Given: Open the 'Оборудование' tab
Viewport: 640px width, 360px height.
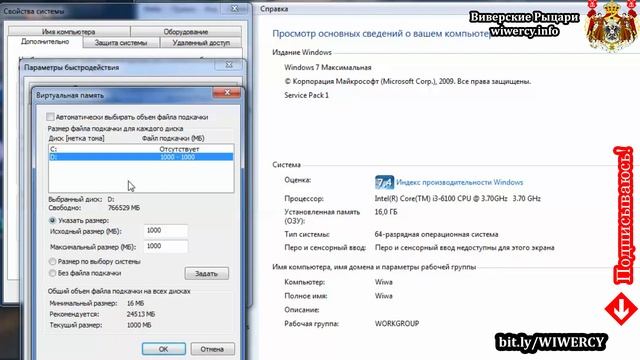Looking at the screenshot, I should click(x=186, y=31).
